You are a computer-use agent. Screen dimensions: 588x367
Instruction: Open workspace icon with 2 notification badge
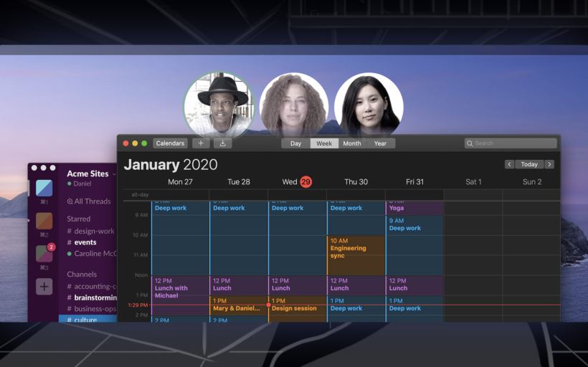[44, 254]
